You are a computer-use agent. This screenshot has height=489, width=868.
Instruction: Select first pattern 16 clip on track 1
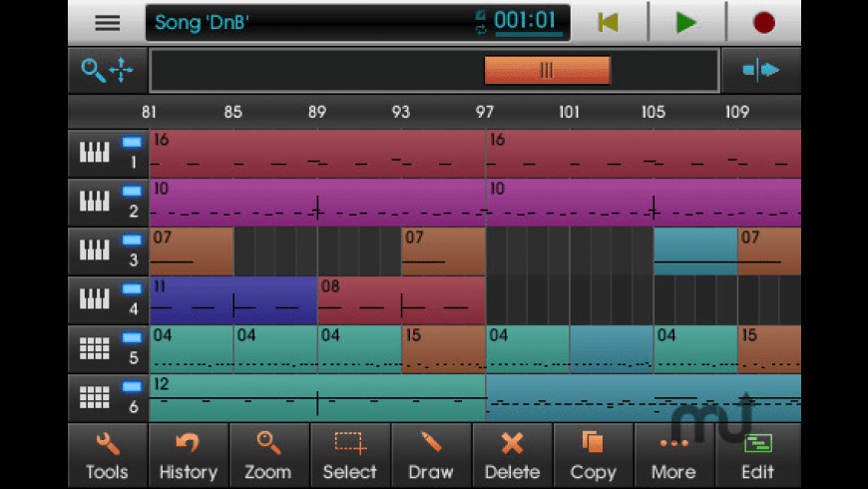317,154
